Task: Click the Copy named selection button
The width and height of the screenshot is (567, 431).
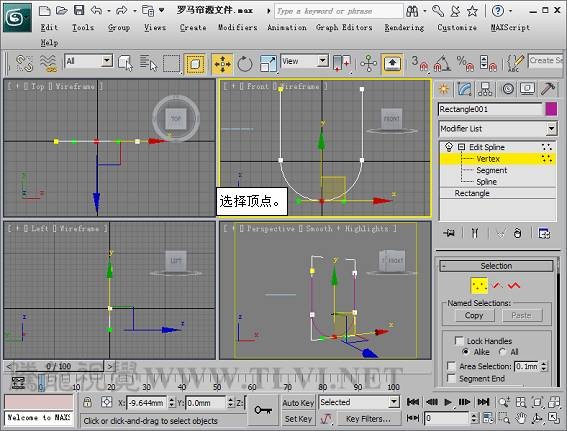Action: click(x=474, y=316)
